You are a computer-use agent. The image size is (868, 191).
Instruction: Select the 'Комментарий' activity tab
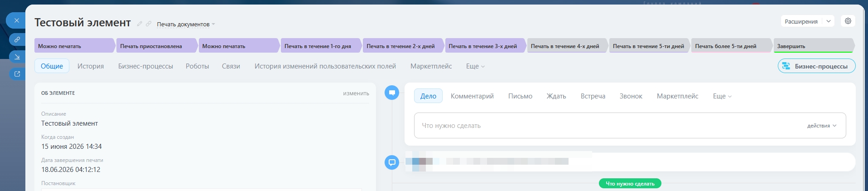pos(472,96)
